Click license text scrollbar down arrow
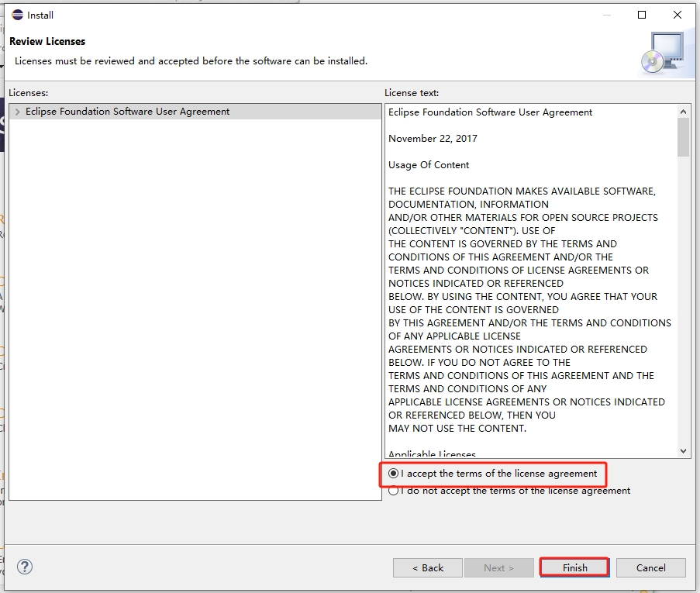The image size is (700, 593). 683,451
